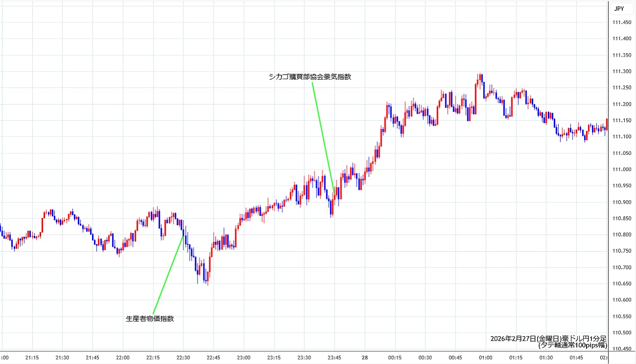
Task: Click the 生産者物価指数 annotation label
Action: tap(150, 319)
